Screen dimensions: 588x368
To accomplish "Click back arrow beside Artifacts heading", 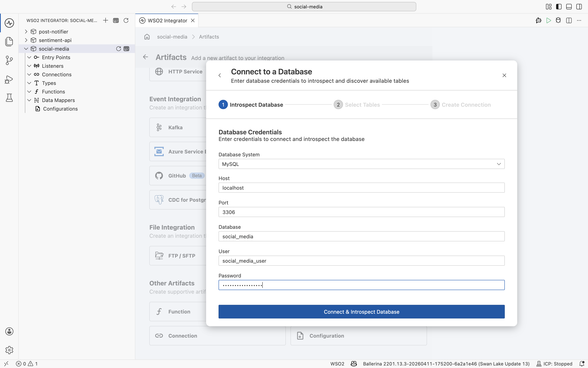I will tap(146, 57).
